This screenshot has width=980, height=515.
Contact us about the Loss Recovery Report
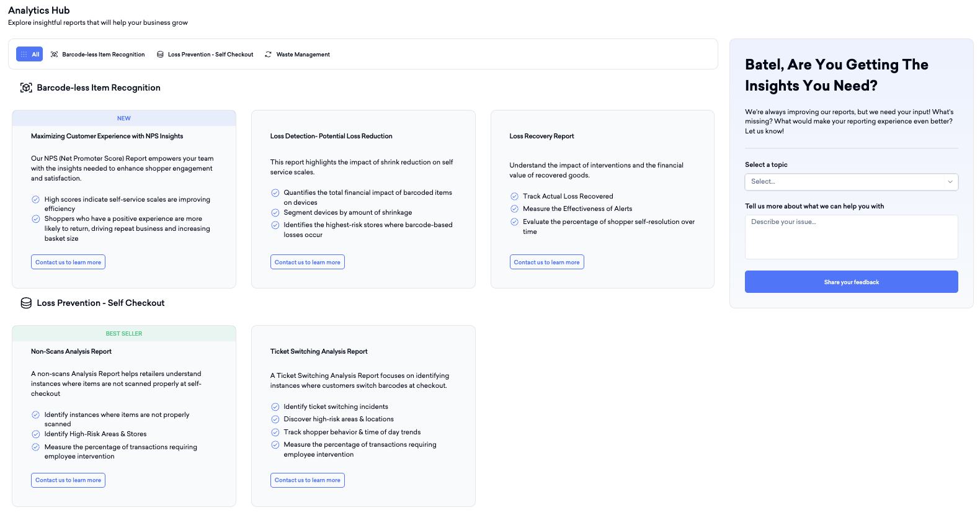(546, 262)
